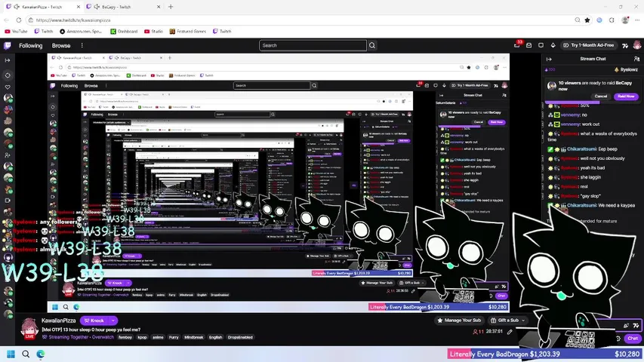Mute the BeCapy tab audio icon
The image size is (644, 362).
pyautogui.click(x=97, y=7)
